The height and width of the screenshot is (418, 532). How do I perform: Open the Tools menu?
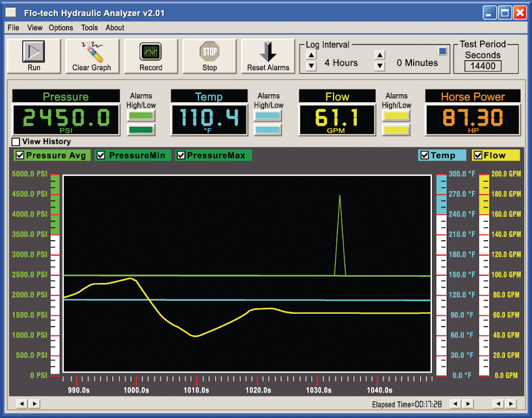[x=89, y=27]
